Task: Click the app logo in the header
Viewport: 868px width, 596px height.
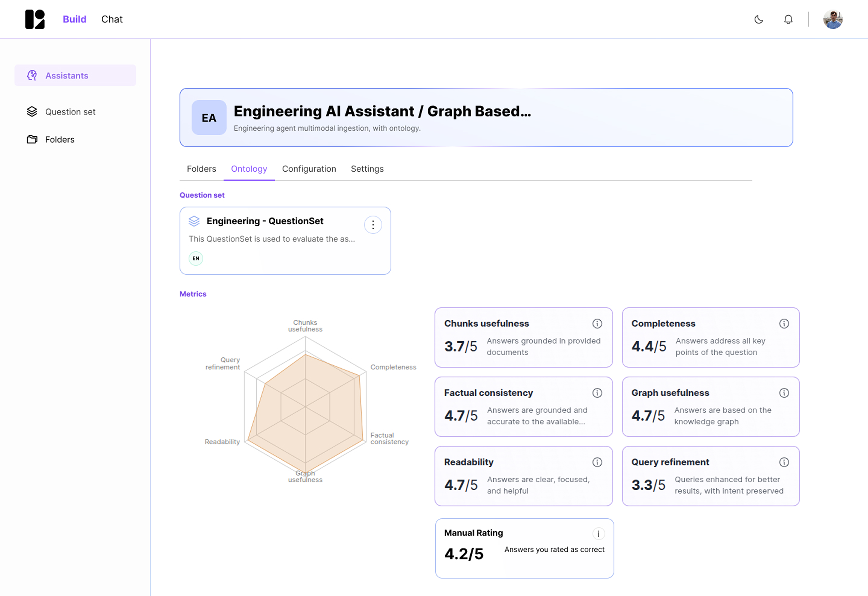Action: pyautogui.click(x=35, y=19)
